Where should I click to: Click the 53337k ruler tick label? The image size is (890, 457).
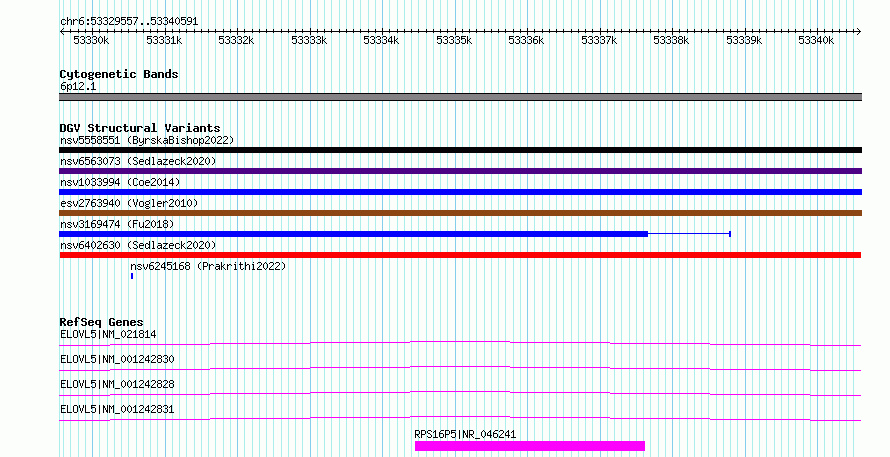(x=599, y=40)
